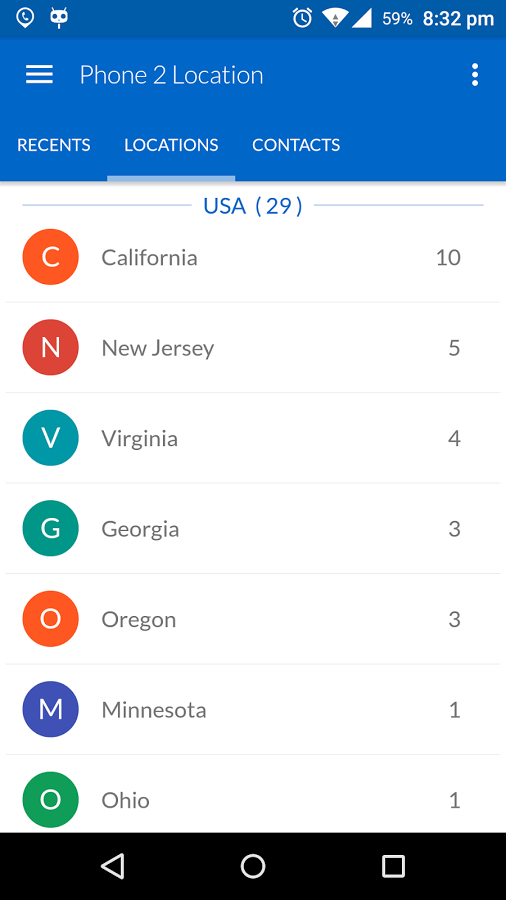This screenshot has width=506, height=900.
Task: Tap the green G avatar for Georgia
Action: pos(50,528)
